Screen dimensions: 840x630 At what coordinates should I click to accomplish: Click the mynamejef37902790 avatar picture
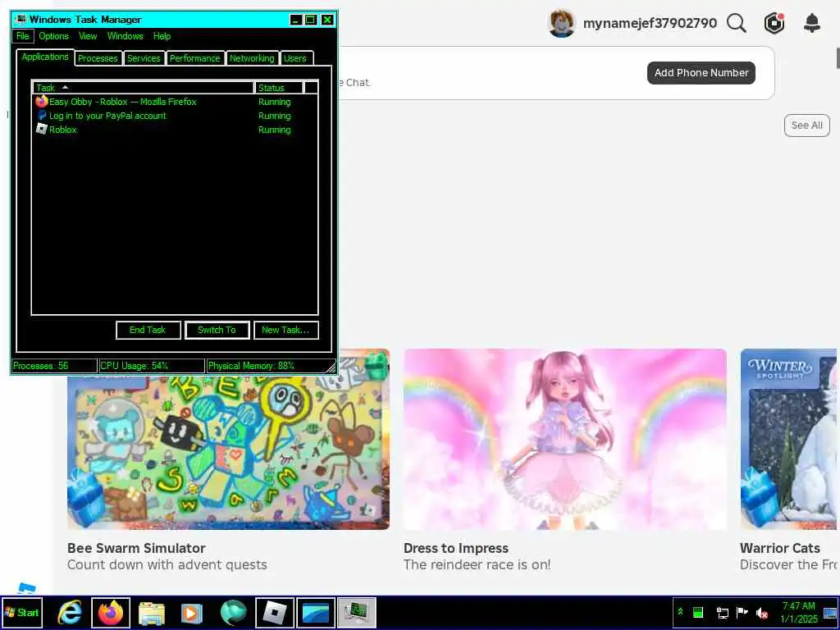point(561,24)
